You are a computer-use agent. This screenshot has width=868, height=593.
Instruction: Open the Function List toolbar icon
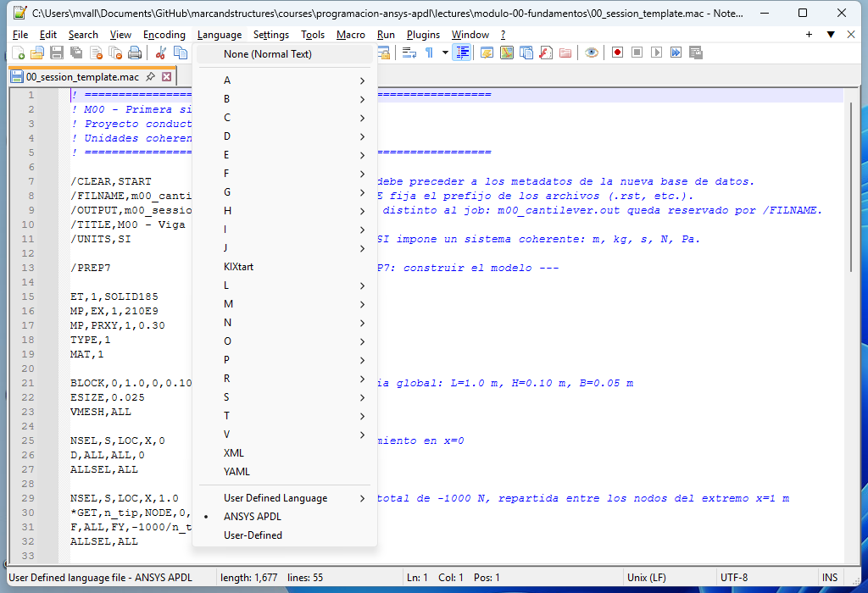(x=546, y=53)
